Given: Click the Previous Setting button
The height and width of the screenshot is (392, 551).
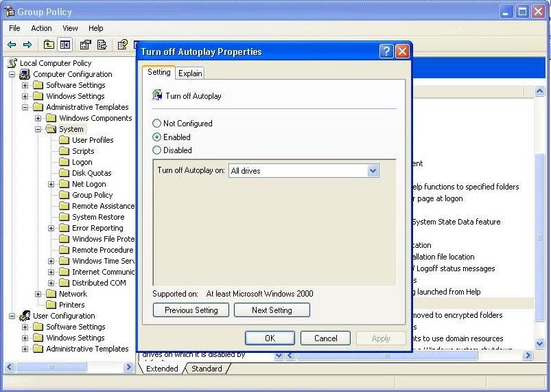Looking at the screenshot, I should point(191,310).
